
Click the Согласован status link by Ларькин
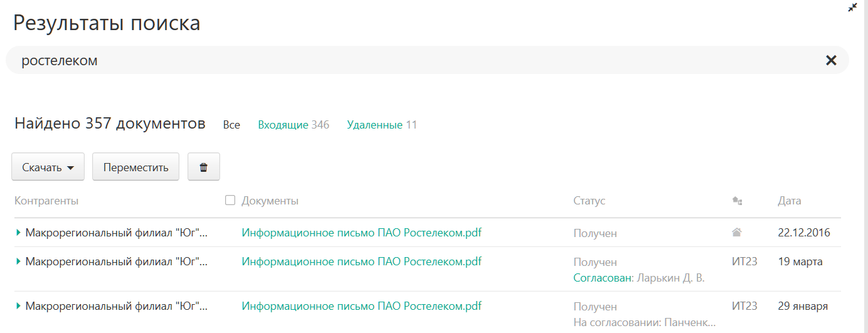[603, 278]
